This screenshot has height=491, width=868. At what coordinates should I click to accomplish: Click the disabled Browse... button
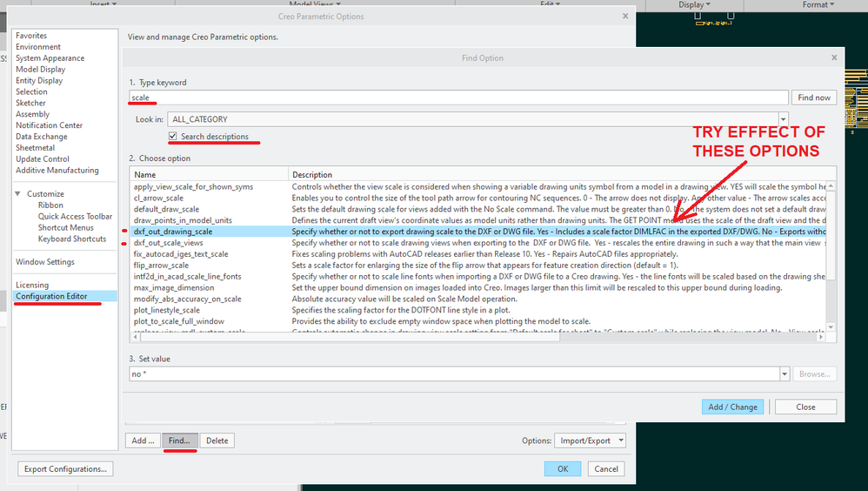point(814,374)
